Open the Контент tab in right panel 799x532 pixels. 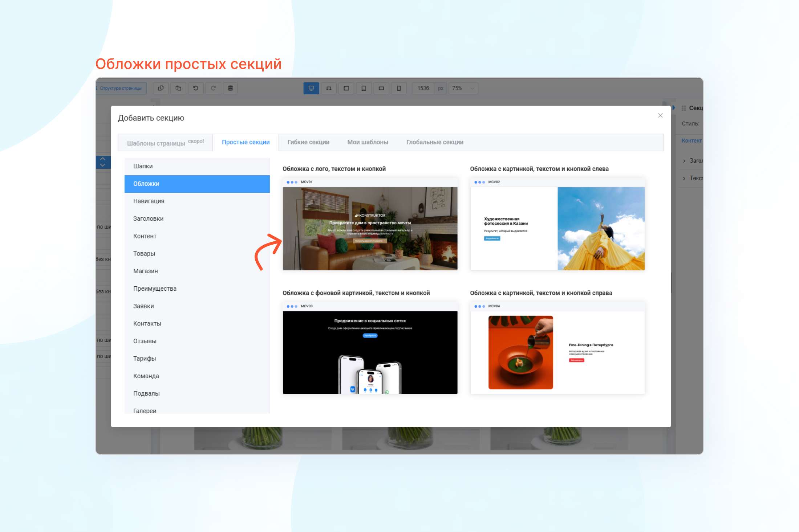pos(691,141)
